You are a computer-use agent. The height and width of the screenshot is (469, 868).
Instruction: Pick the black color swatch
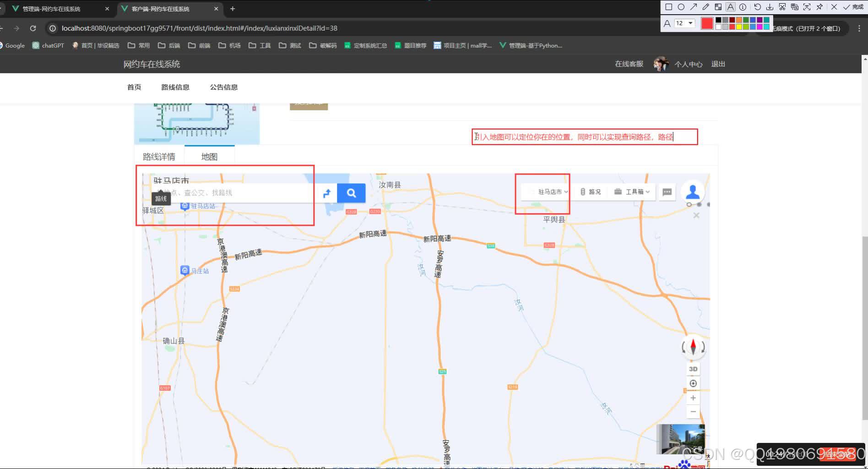[x=718, y=20]
